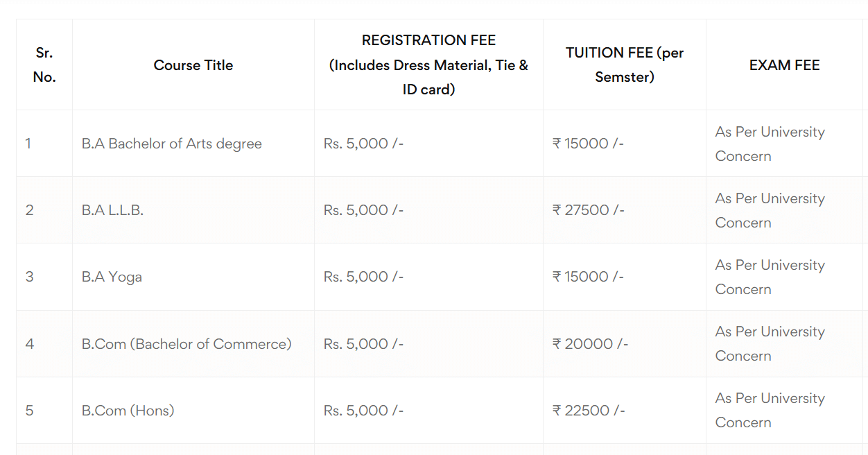This screenshot has width=868, height=455.
Task: Click the REGISTRATION FEE column header
Action: point(428,65)
